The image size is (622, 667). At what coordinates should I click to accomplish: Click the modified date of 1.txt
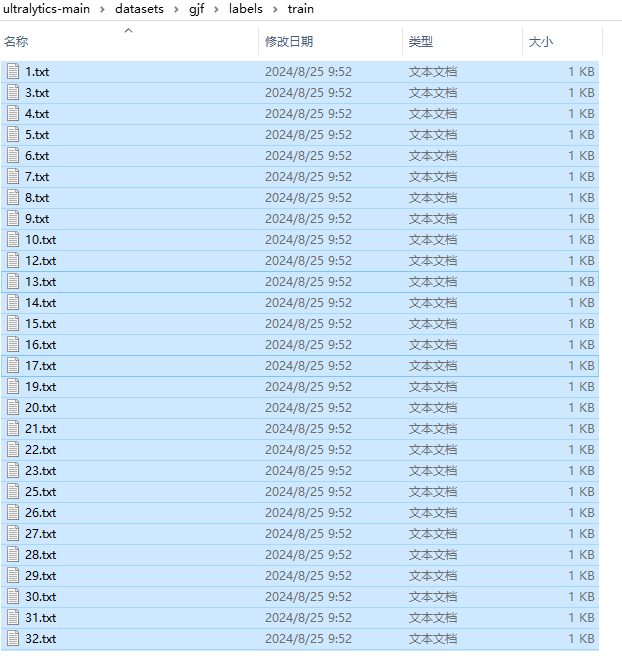(308, 71)
